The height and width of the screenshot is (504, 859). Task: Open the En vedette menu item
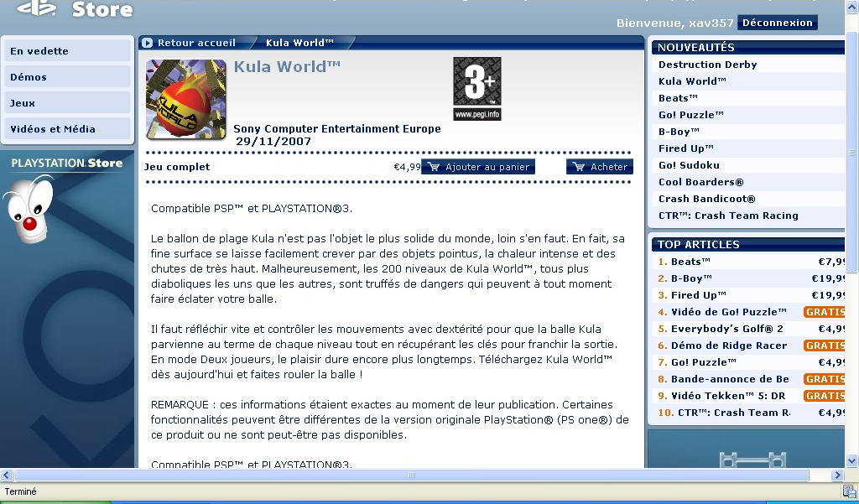pos(67,51)
